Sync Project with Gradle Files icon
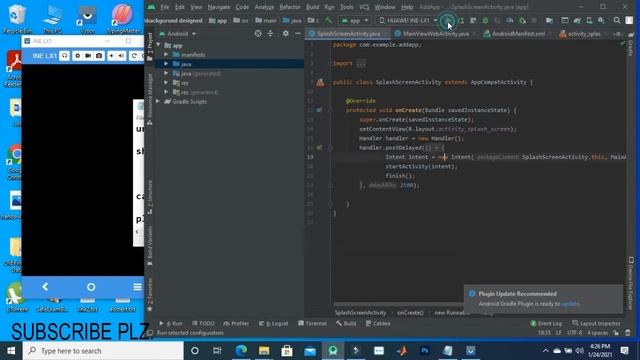 click(577, 20)
